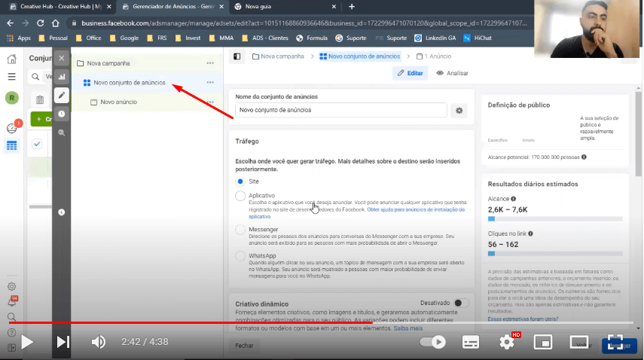Open help question mark icon
This screenshot has height=360, width=644.
click(11, 332)
